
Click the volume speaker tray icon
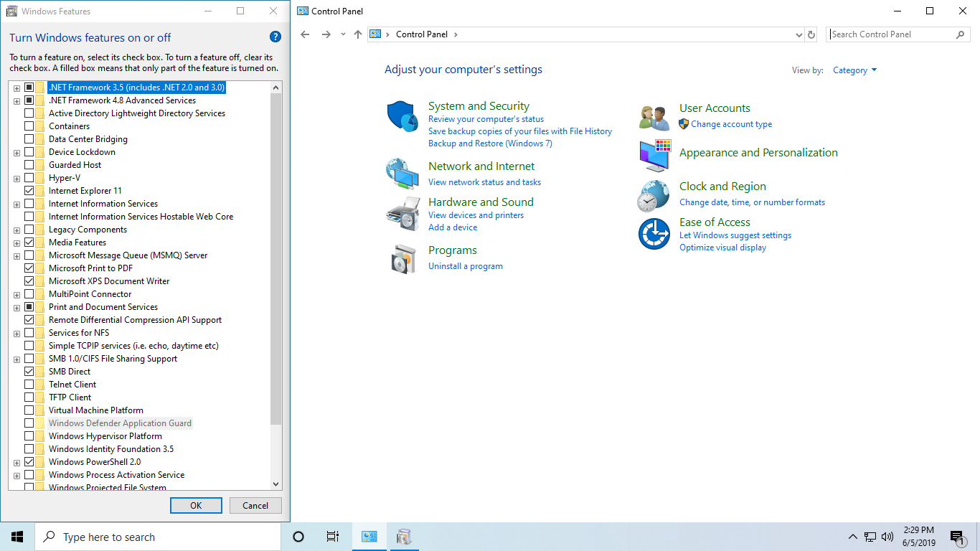[887, 537]
